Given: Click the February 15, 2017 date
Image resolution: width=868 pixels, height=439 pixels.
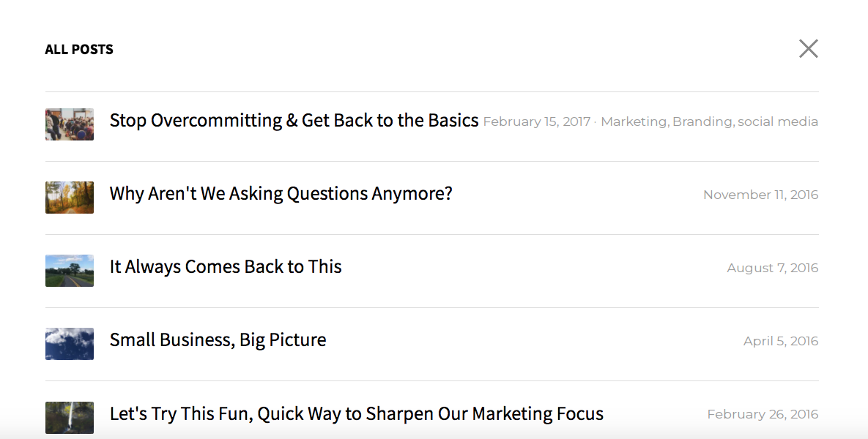Looking at the screenshot, I should 537,121.
